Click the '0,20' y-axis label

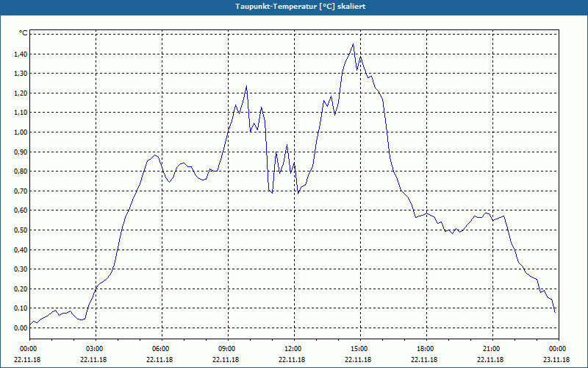click(x=21, y=289)
